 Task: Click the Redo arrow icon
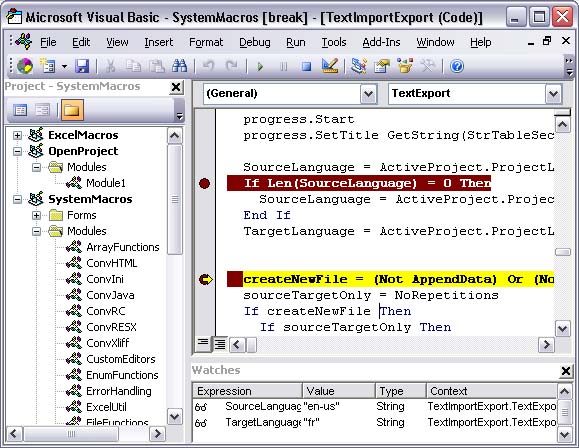click(232, 66)
